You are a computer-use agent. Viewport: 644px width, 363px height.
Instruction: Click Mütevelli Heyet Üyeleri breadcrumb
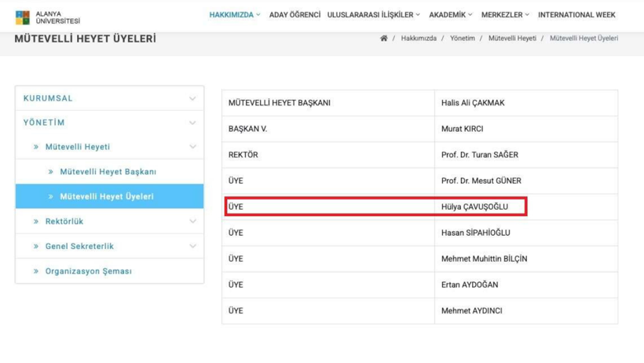click(x=584, y=38)
